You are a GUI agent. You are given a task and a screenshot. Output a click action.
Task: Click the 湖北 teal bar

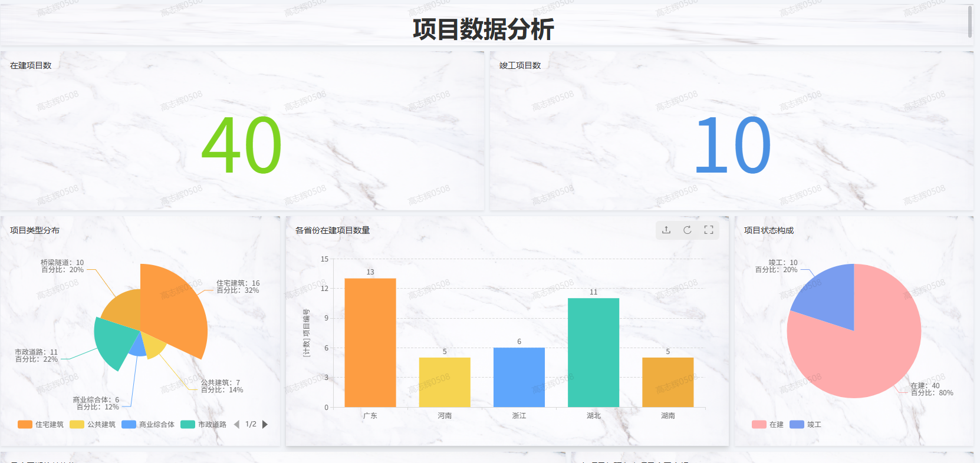pos(593,353)
